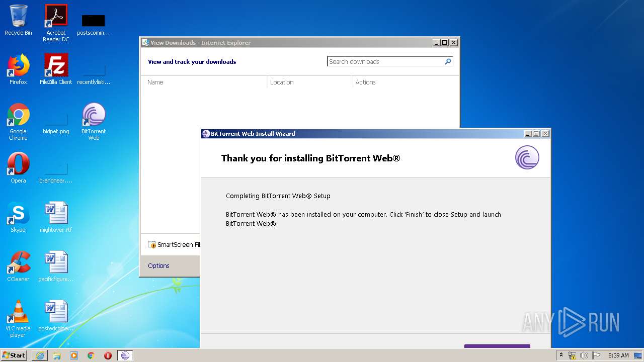Viewport: 644px width, 362px height.
Task: Click the BitTorrent logo in installer header
Action: (x=527, y=157)
